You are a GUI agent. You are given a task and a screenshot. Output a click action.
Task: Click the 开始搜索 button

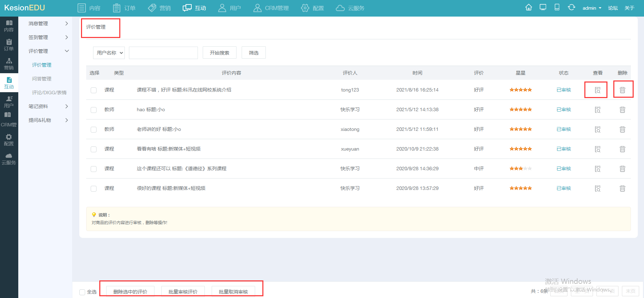219,53
